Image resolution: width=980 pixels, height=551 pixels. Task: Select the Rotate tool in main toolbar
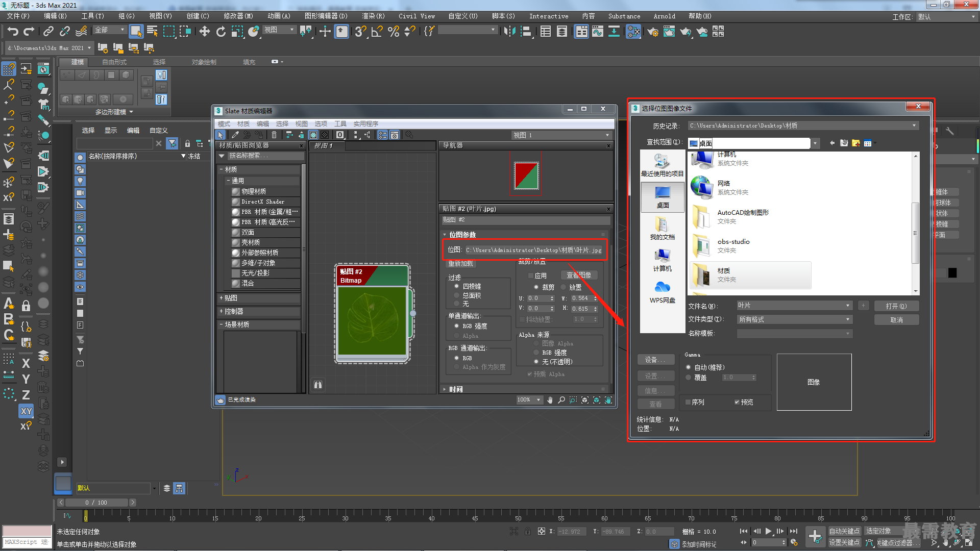(221, 32)
